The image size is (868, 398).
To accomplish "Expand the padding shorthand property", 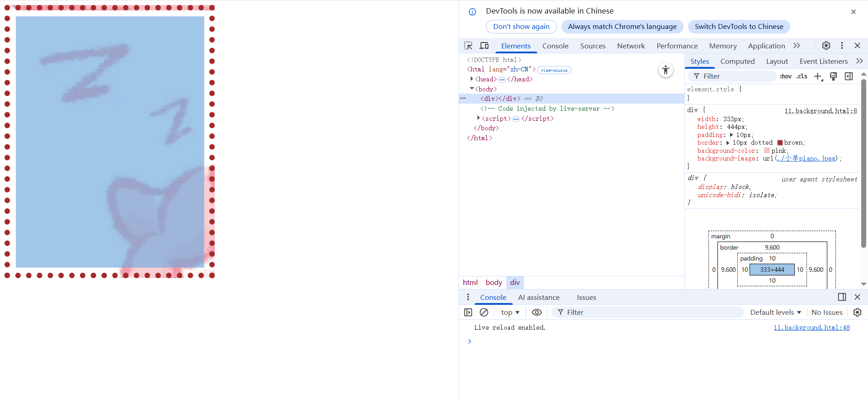I will coord(731,135).
